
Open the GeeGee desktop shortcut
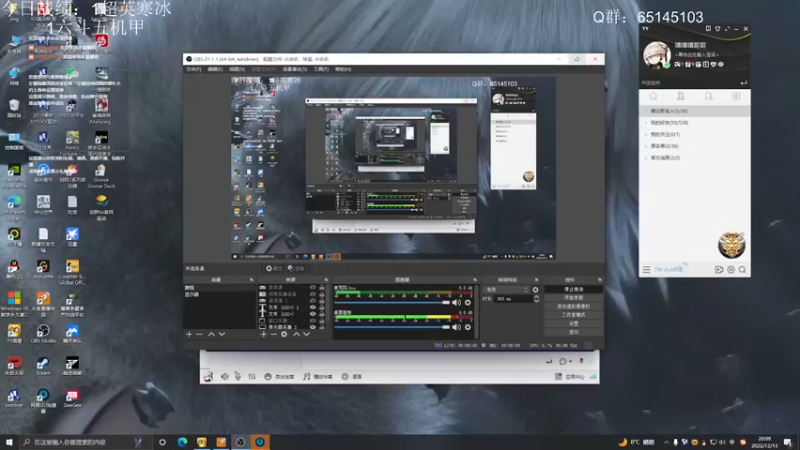72,398
